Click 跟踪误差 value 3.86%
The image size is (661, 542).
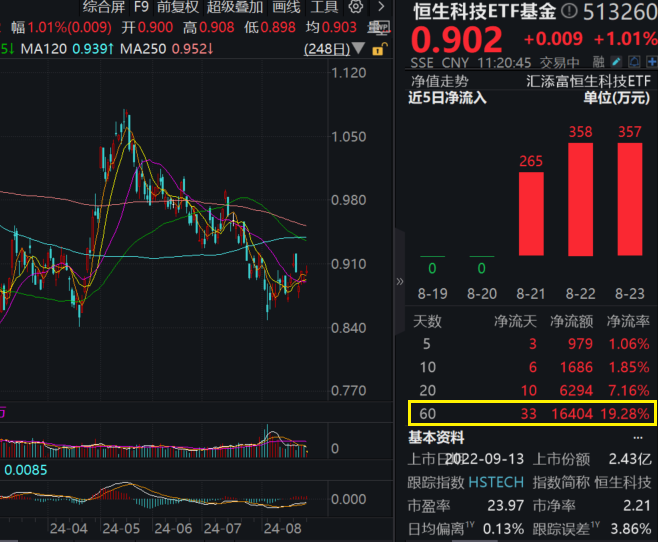631,529
